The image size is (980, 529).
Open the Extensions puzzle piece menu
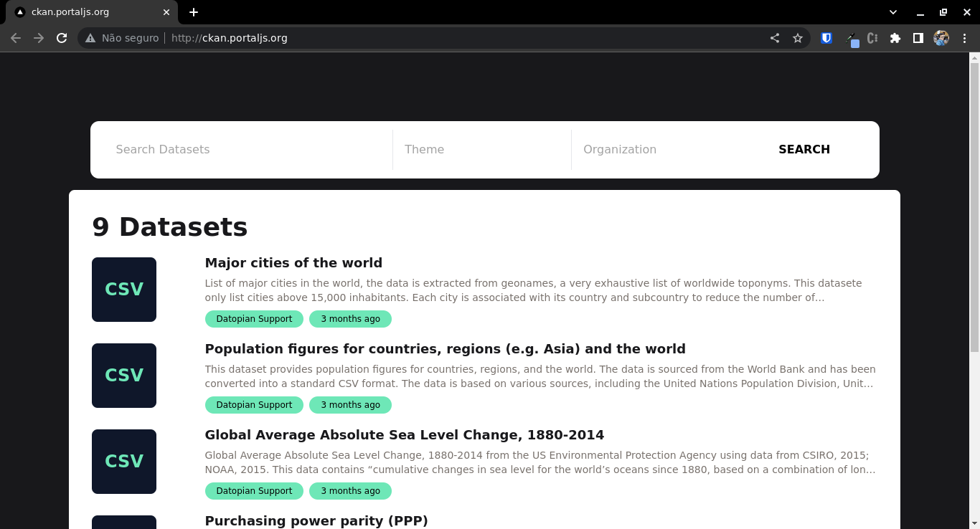895,38
